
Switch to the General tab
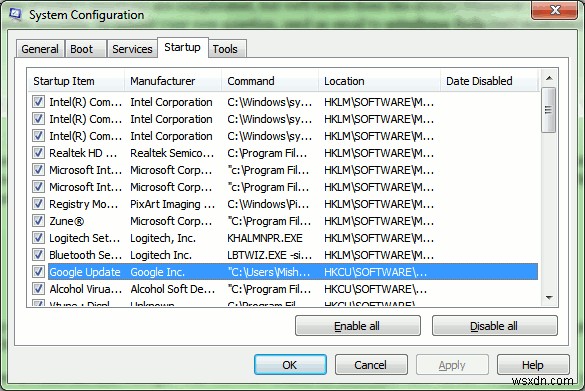pyautogui.click(x=40, y=49)
